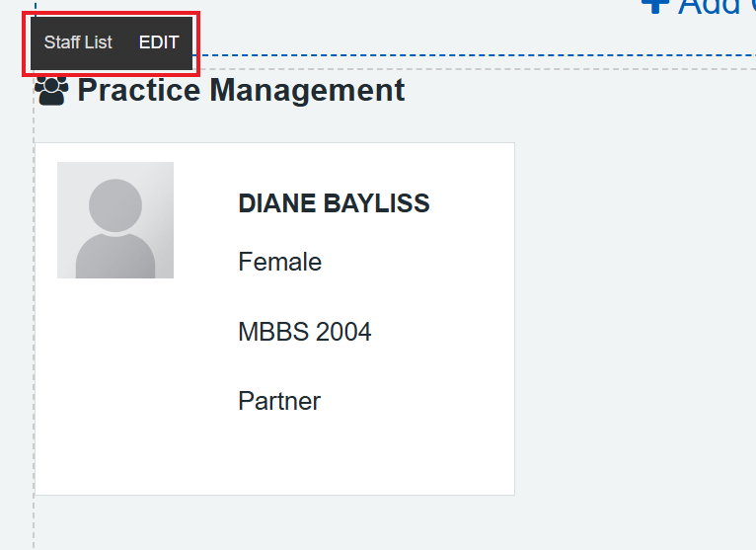Click the plus icon next to Add
This screenshot has height=550, width=756.
[655, 5]
